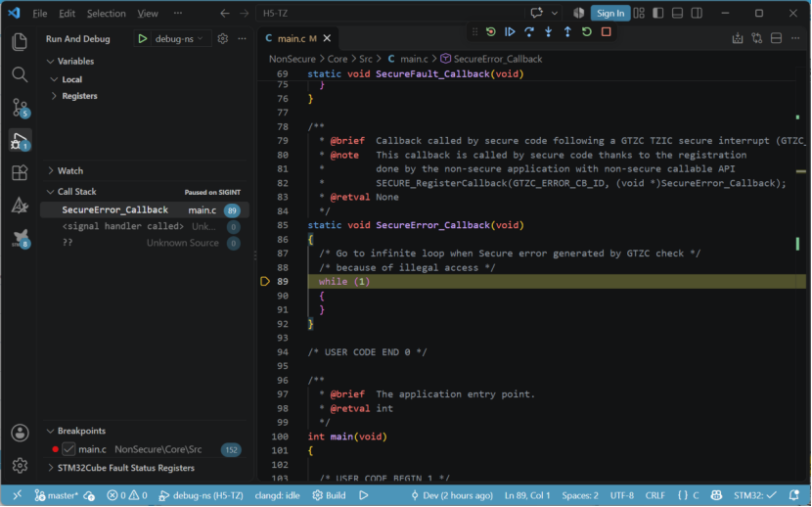Screen dimensions: 812x507
Task: Reset device in debug toolbar
Action: pos(490,31)
